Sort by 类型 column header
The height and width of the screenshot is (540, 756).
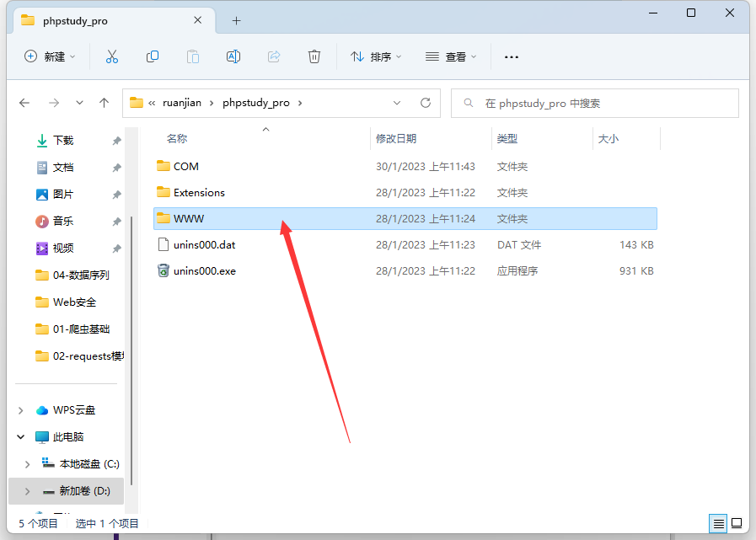pos(507,139)
